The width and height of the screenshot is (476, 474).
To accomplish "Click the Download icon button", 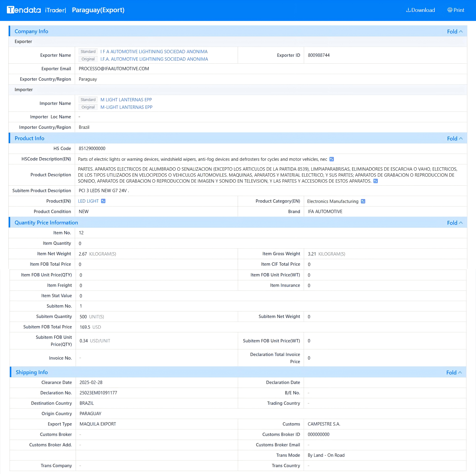I will click(420, 10).
